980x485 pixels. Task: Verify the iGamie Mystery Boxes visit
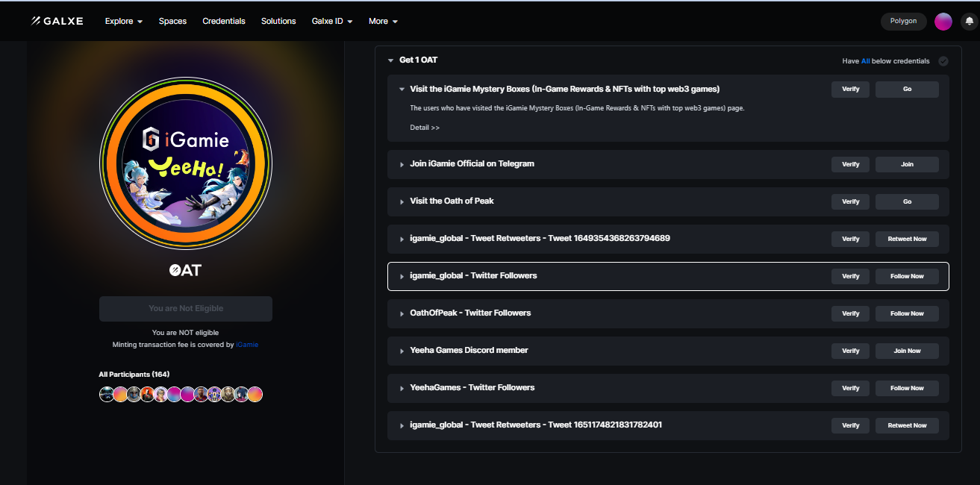click(851, 89)
